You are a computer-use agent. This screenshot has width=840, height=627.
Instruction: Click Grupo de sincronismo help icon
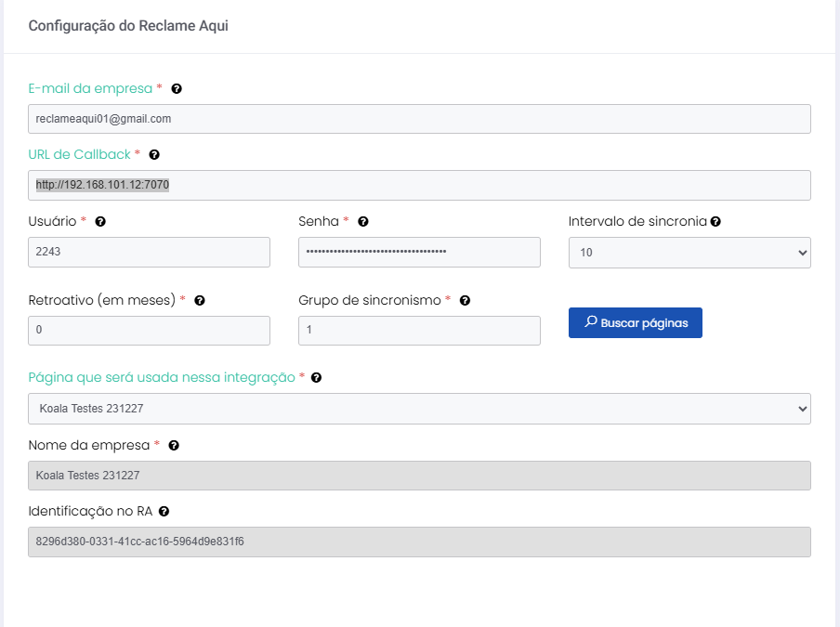click(x=465, y=301)
